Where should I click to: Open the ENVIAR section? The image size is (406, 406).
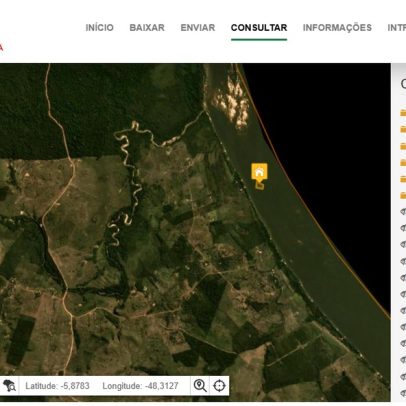tap(198, 28)
